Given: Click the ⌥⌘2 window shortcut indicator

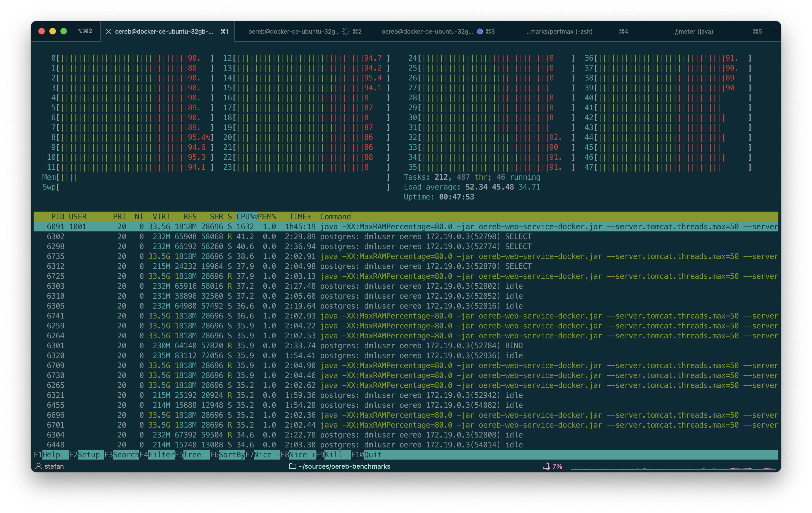Looking at the screenshot, I should pyautogui.click(x=85, y=31).
